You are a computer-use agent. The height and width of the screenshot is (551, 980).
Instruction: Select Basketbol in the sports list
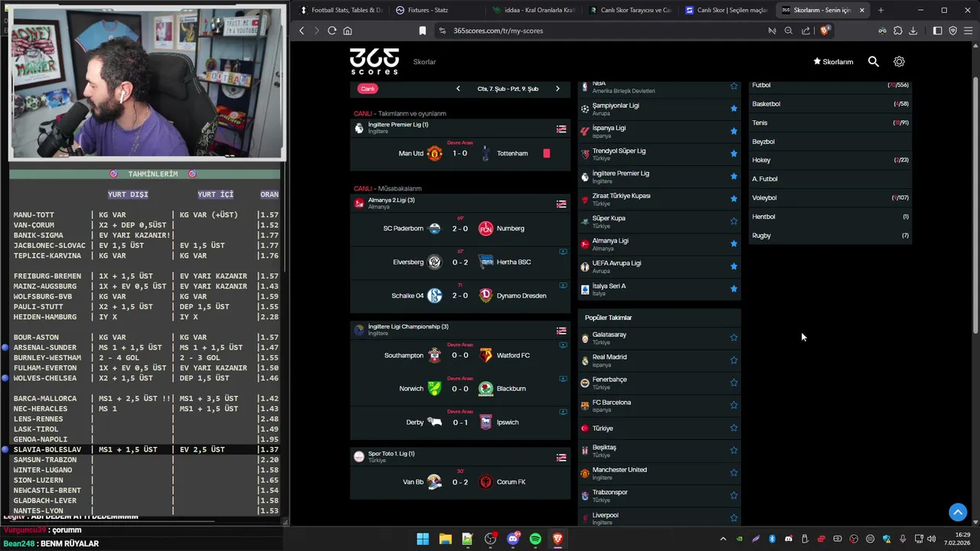(x=830, y=104)
